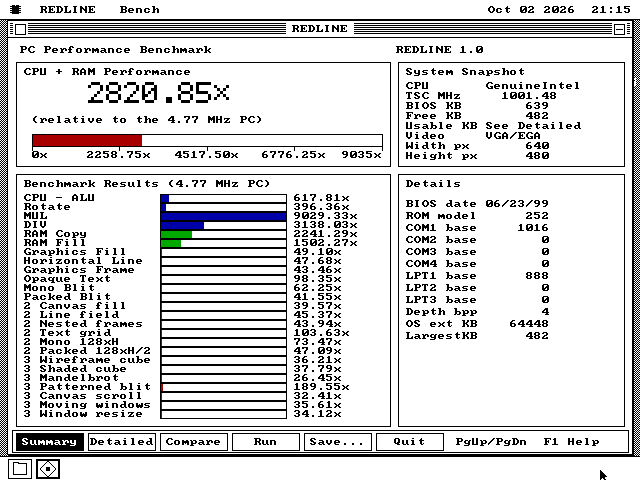The width and height of the screenshot is (640, 480).
Task: Click the PgUp/PgDn hint
Action: 491,442
